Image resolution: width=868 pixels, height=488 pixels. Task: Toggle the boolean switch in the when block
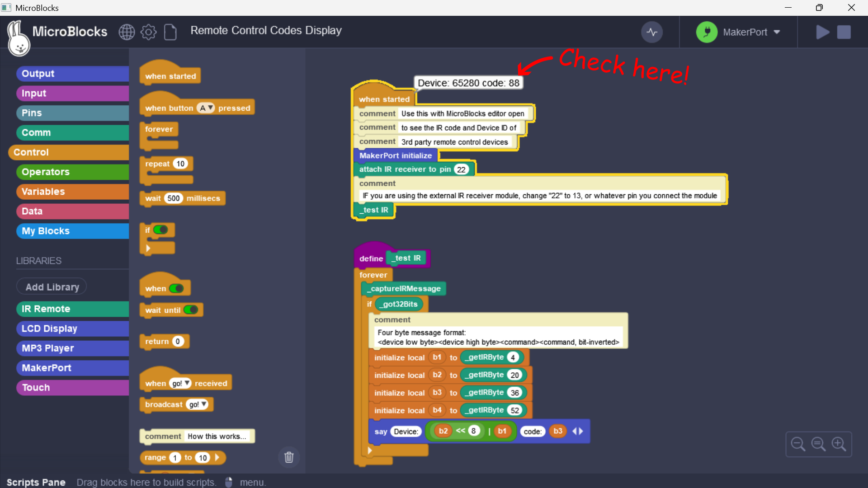(176, 288)
